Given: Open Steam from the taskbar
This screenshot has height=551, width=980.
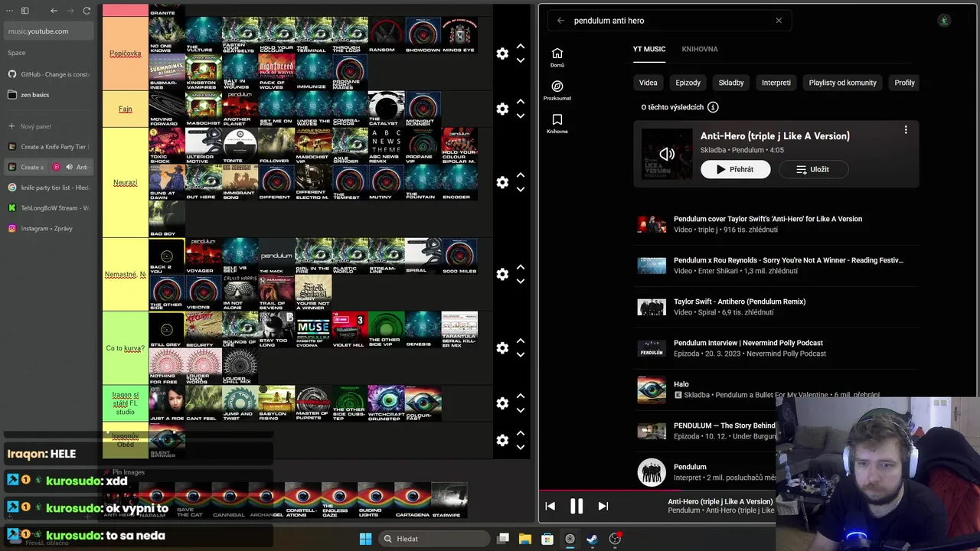Looking at the screenshot, I should [592, 539].
